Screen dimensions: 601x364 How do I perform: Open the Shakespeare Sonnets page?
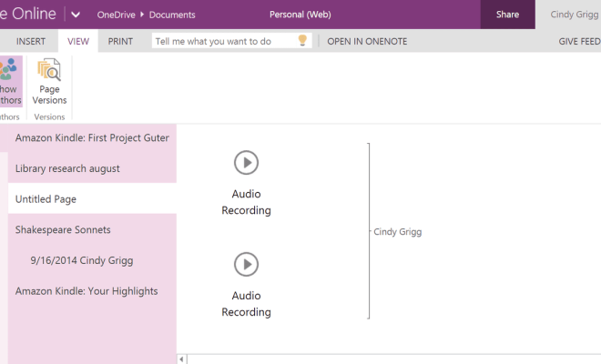[x=92, y=229]
